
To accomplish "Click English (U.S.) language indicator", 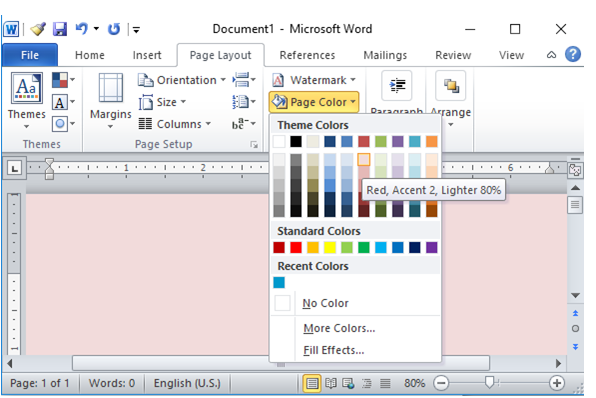I will 187,383.
